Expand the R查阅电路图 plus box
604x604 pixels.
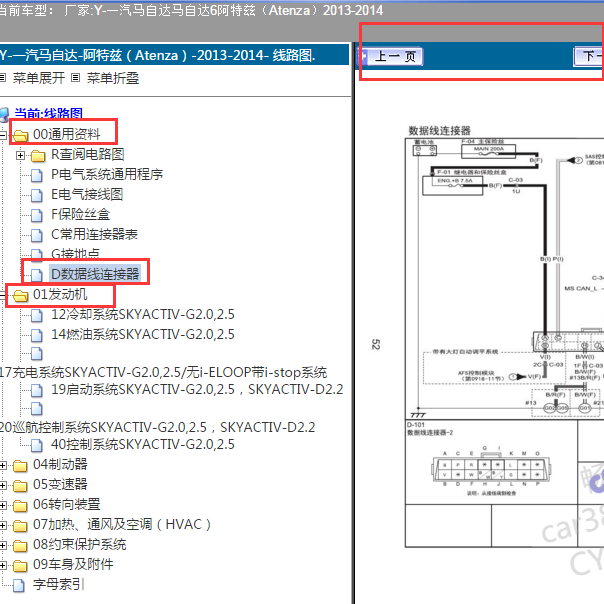point(20,155)
